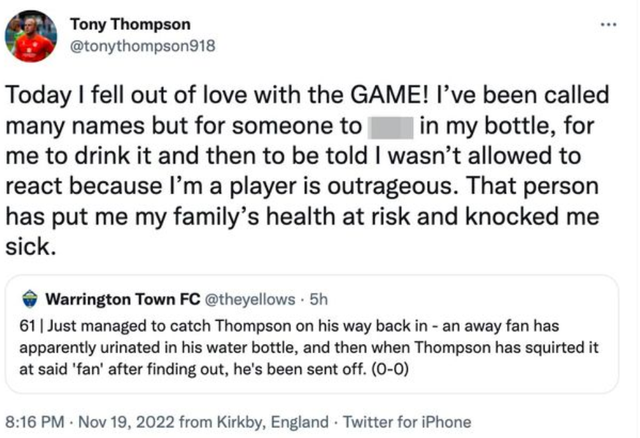
Task: Visit the @tonythompson918 handle
Action: (x=141, y=45)
